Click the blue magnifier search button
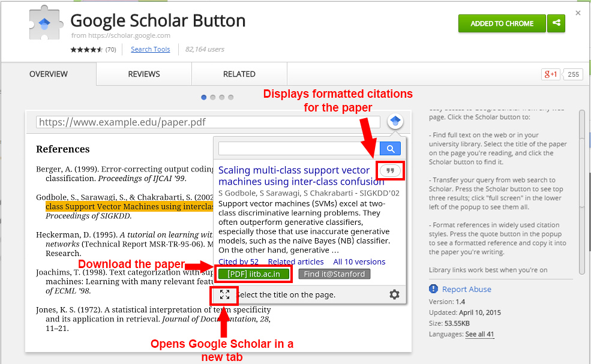The width and height of the screenshot is (591, 364). 390,149
